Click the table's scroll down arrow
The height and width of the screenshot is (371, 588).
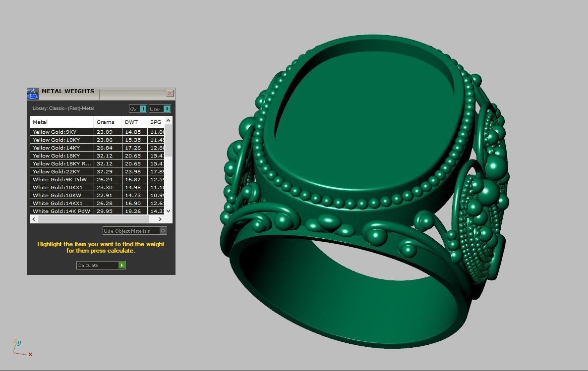169,211
